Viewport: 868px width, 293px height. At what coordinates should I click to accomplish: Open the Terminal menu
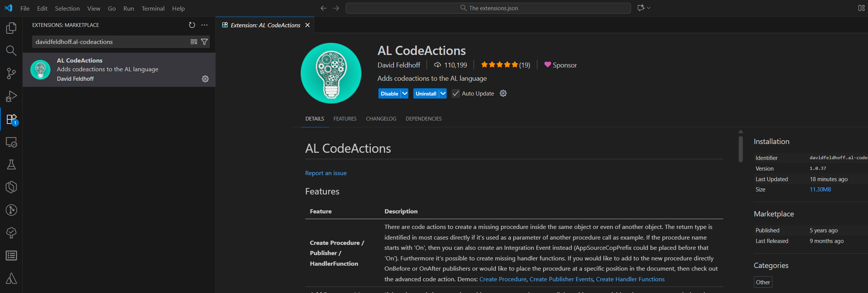[153, 8]
